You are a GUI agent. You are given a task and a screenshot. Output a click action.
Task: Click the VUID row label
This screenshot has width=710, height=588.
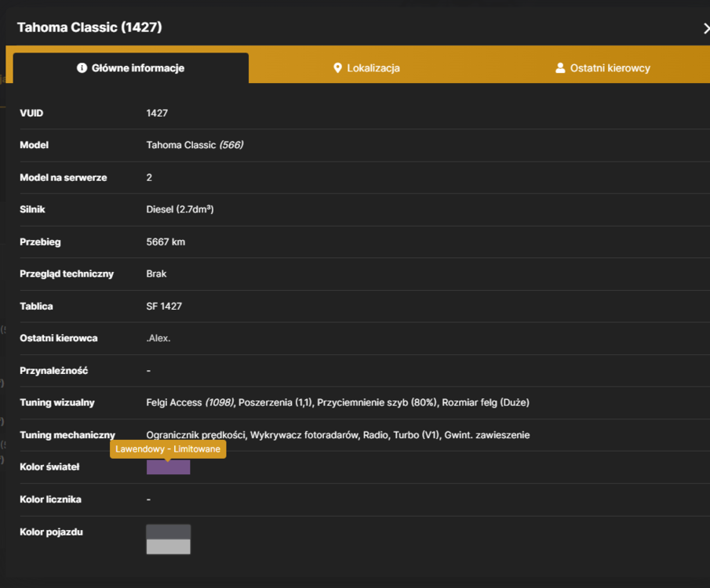click(x=31, y=113)
